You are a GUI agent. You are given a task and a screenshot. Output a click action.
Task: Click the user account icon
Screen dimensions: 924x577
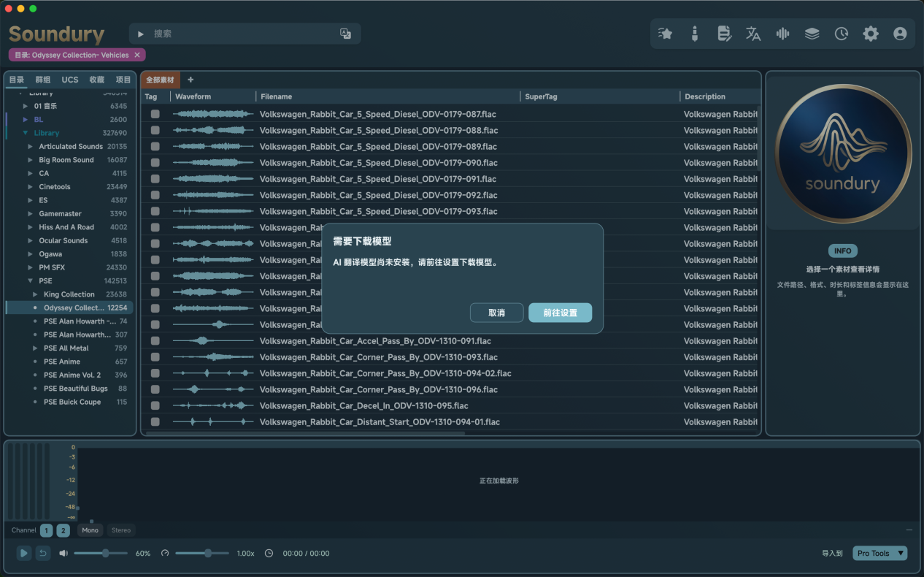[900, 34]
